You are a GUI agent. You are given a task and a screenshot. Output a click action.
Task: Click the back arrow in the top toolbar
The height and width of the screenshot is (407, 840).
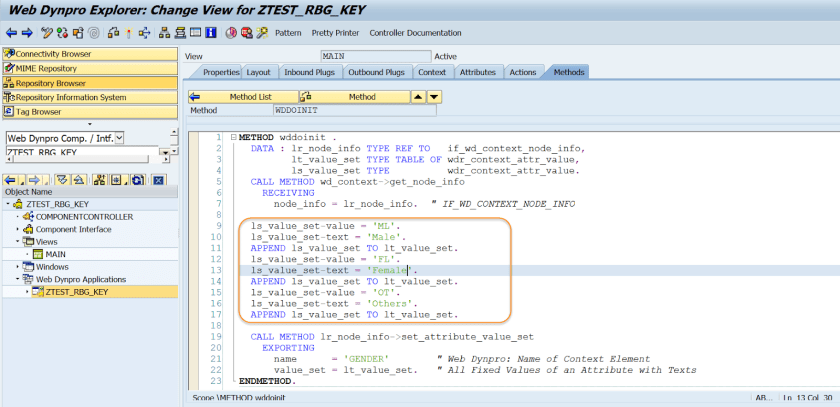click(x=11, y=33)
